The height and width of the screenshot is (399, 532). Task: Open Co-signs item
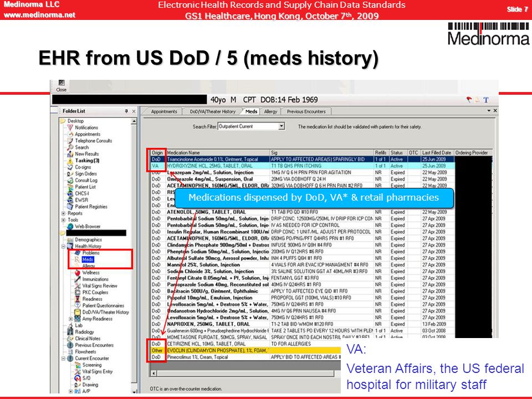[x=83, y=167]
